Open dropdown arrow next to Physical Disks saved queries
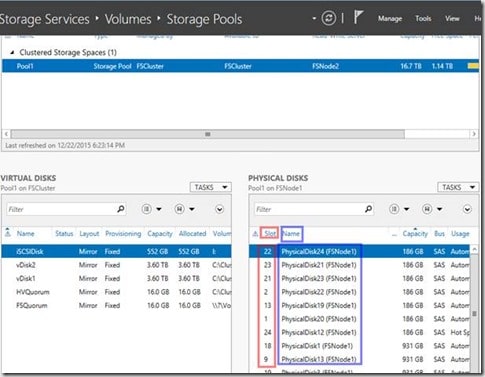This screenshot has width=485, height=377. tap(439, 209)
